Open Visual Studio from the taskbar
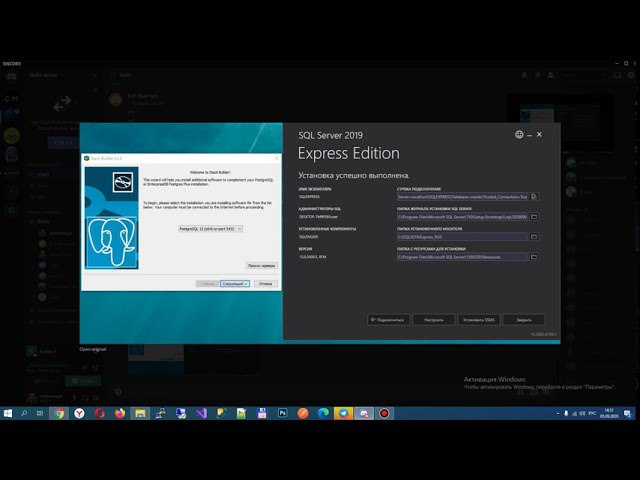The width and height of the screenshot is (640, 480). click(x=201, y=413)
